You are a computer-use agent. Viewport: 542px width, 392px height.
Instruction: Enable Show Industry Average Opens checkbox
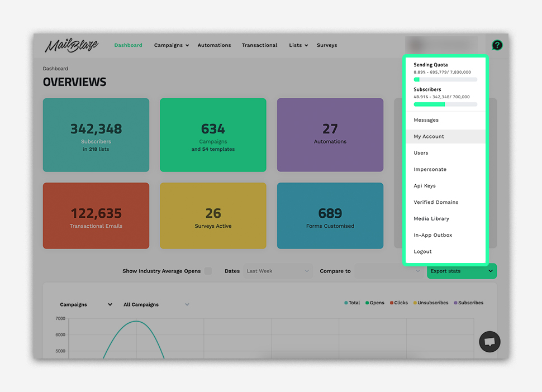[208, 271]
